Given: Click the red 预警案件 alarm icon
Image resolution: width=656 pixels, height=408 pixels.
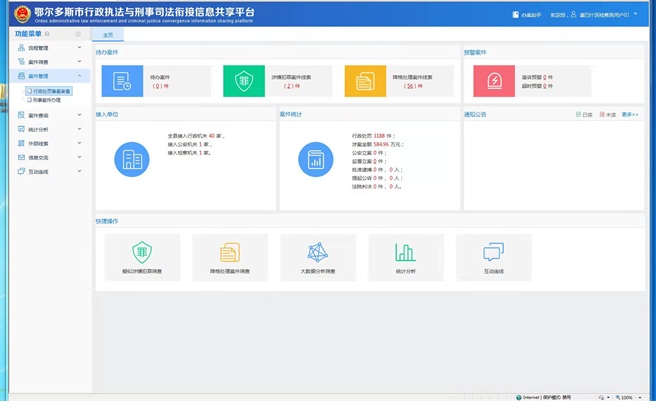Looking at the screenshot, I should click(494, 82).
